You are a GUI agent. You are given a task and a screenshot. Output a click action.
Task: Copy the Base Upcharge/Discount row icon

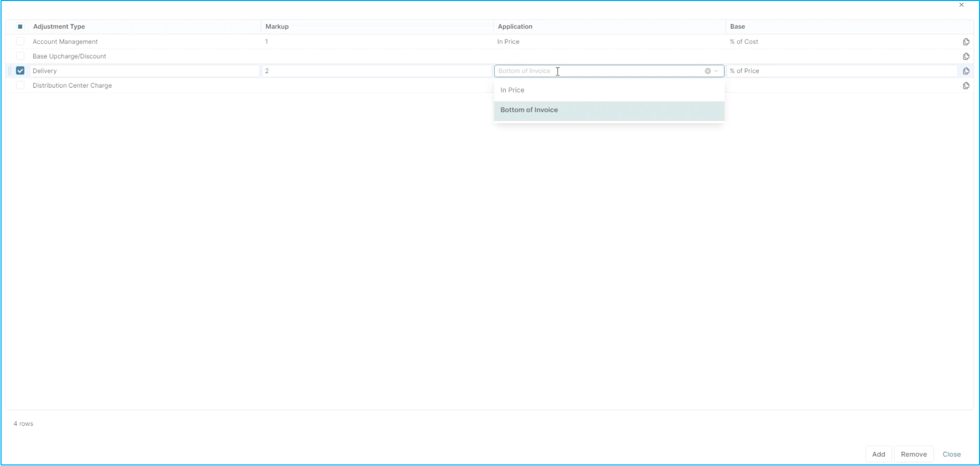pyautogui.click(x=966, y=56)
